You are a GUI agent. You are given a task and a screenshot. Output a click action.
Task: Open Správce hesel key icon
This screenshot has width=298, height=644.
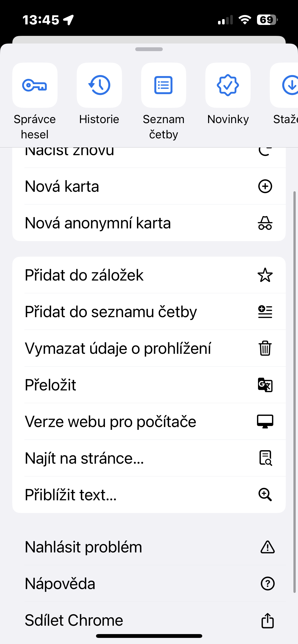coord(35,85)
